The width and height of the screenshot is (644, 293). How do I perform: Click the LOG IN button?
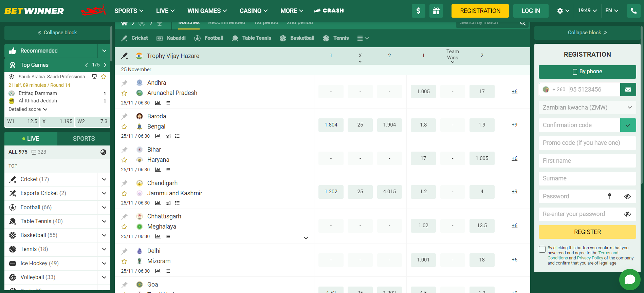coord(531,11)
